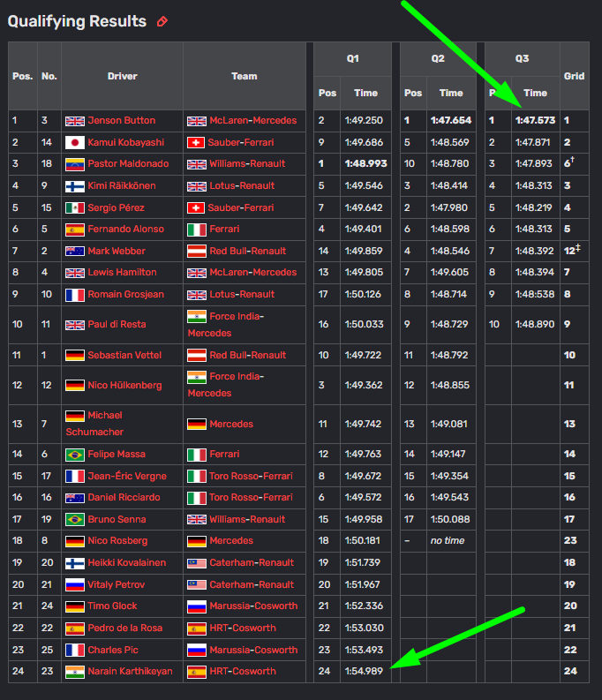Click the Brazil flag next to Felipe Massa
The height and width of the screenshot is (700, 602).
[x=74, y=455]
